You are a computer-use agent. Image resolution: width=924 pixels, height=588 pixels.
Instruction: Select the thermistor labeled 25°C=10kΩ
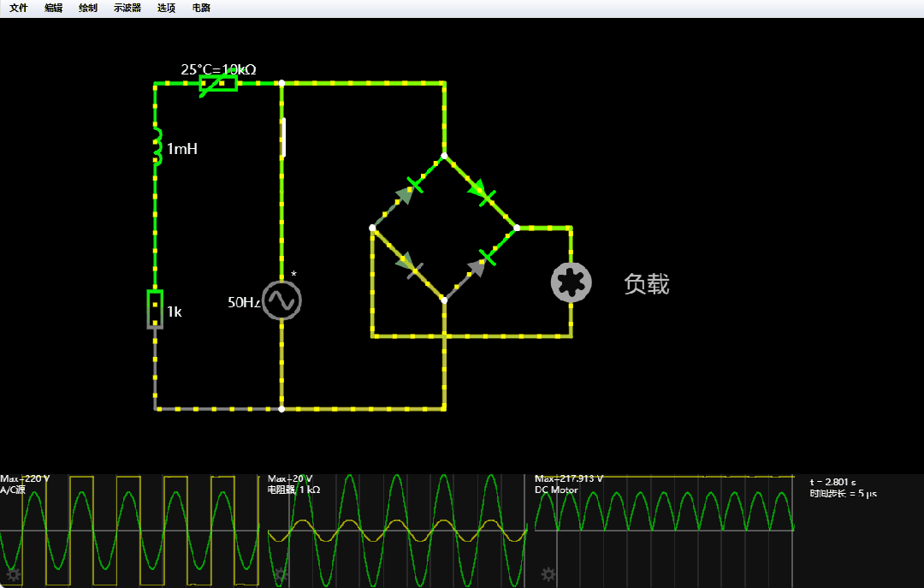click(218, 83)
